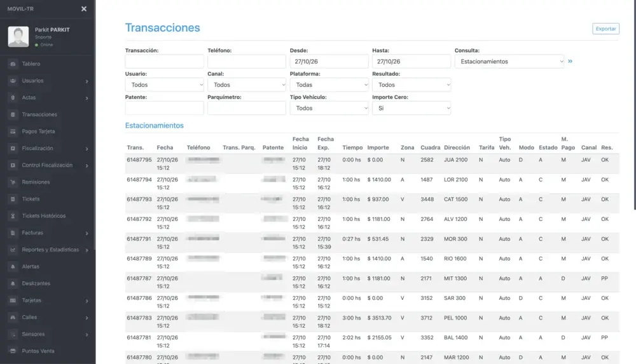The image size is (636, 364).
Task: Click the Remisiones tow icon
Action: [x=13, y=182]
